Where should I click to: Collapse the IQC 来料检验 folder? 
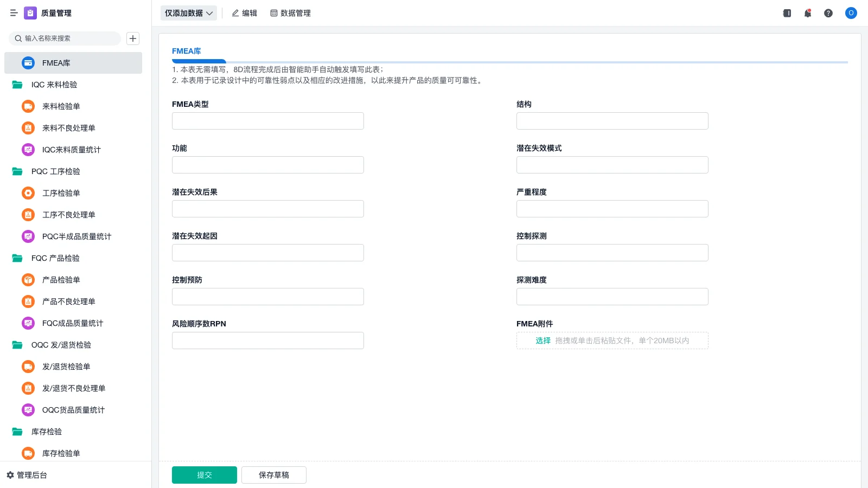point(16,85)
